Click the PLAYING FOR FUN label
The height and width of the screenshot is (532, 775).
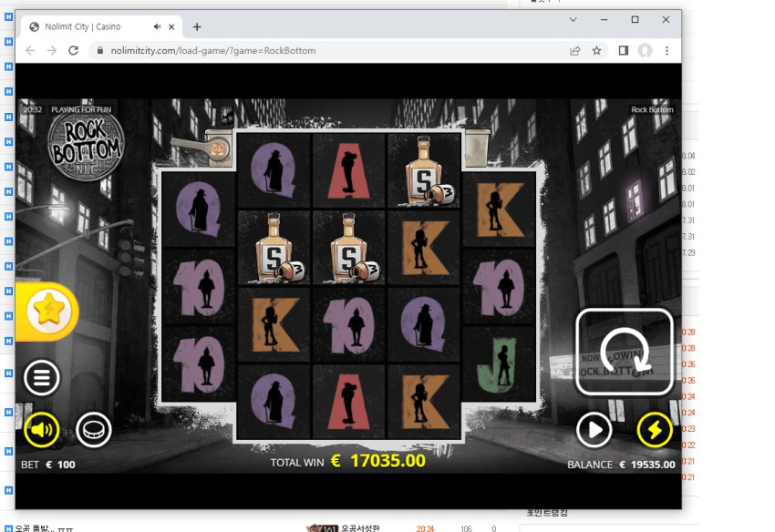pyautogui.click(x=81, y=109)
